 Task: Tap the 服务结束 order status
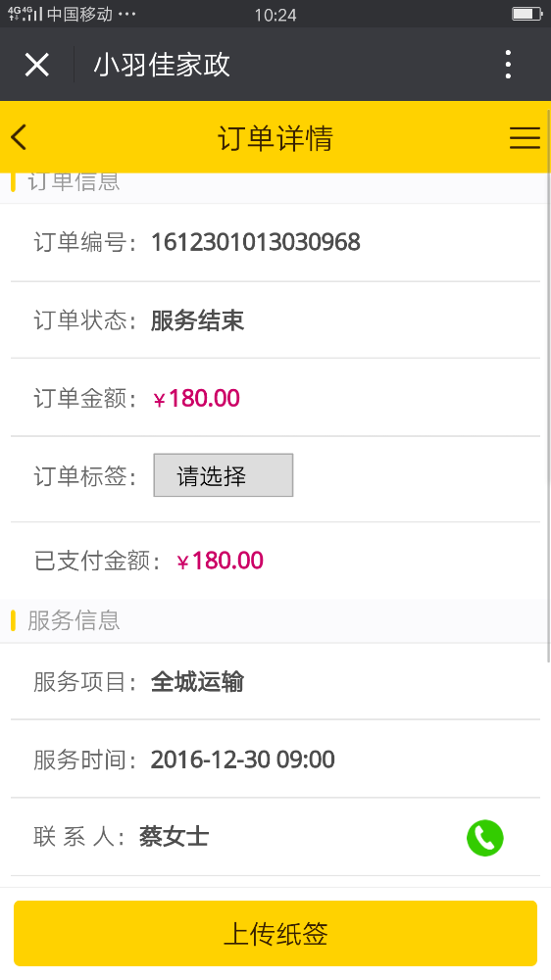(x=198, y=320)
